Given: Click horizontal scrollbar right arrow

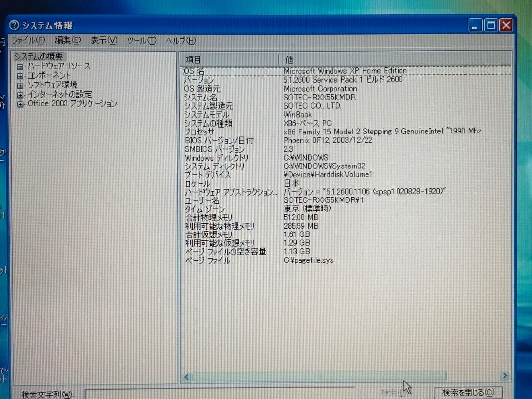Looking at the screenshot, I should (x=504, y=375).
